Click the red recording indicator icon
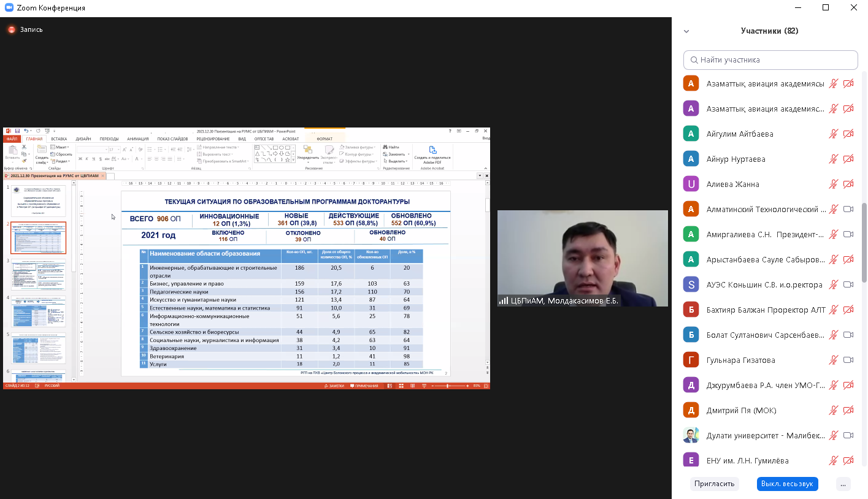 tap(11, 29)
